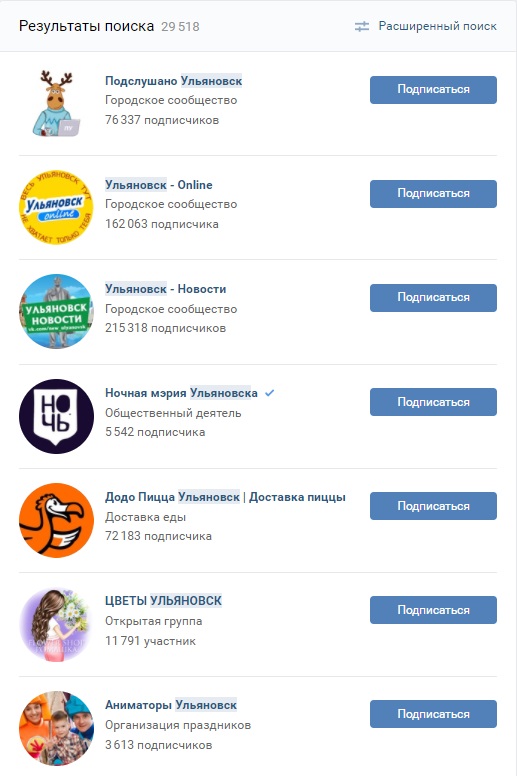The width and height of the screenshot is (517, 776).
Task: Open the Аниматоры Ульяновск group avatar
Action: [56, 728]
